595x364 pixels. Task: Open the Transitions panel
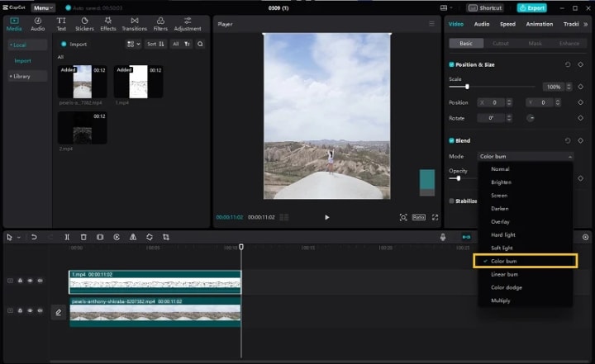click(134, 23)
